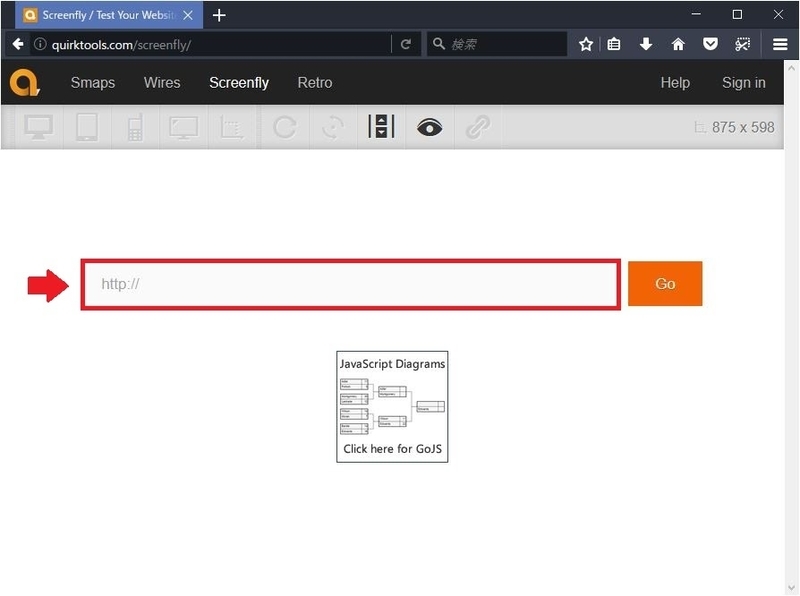Open the Wires navigation item
Image resolution: width=800 pixels, height=596 pixels.
162,83
